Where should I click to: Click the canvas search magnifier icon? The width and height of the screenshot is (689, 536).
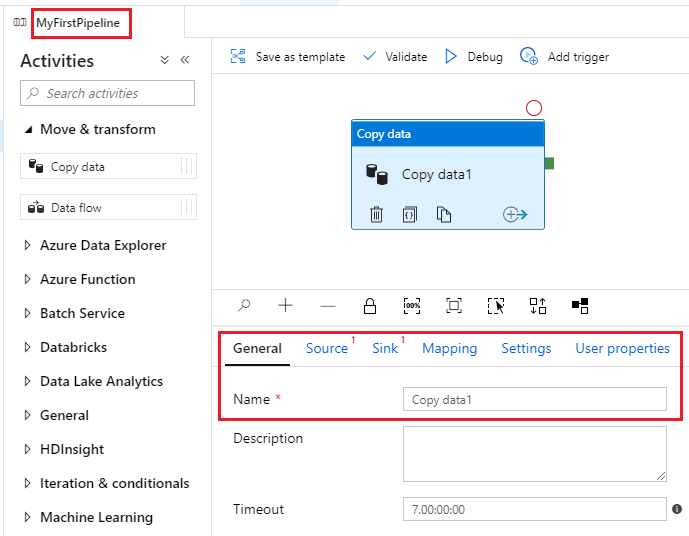pos(244,306)
